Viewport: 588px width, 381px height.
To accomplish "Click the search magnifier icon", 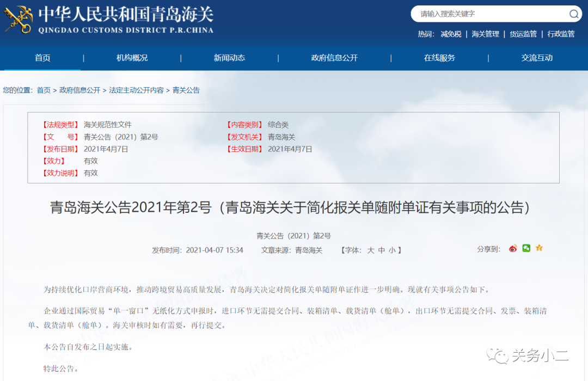I will pos(573,14).
